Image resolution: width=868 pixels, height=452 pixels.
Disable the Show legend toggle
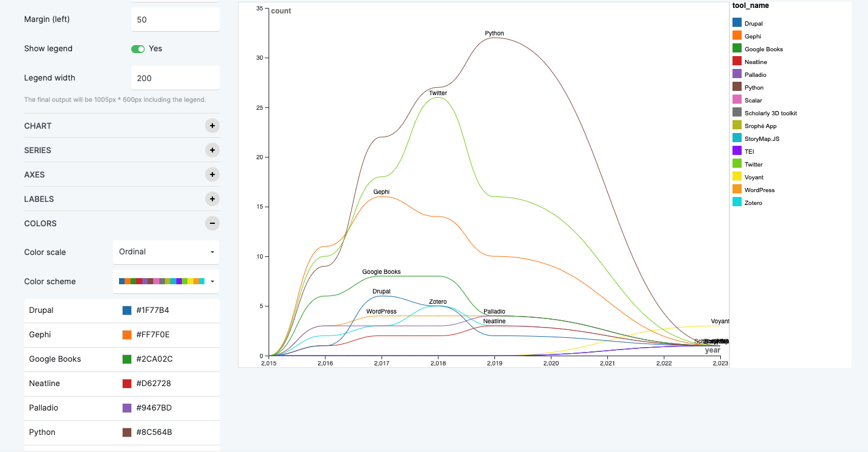[x=138, y=49]
